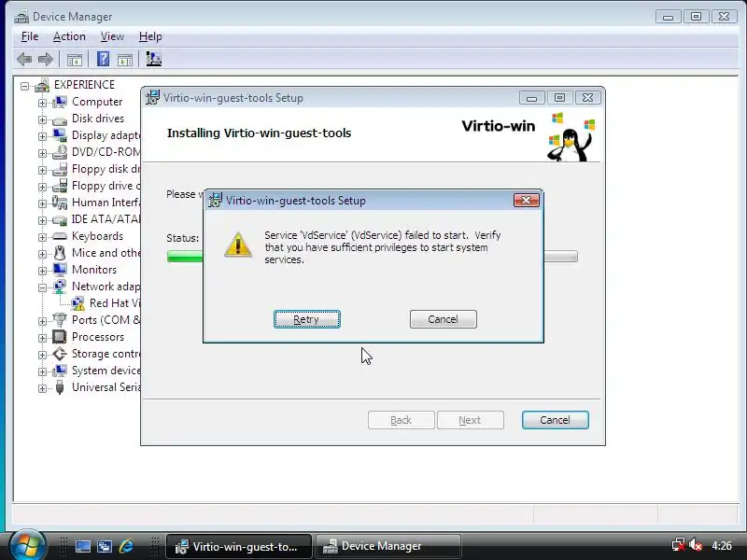Select the Display adapters category icon
The image size is (747, 560).
tap(60, 135)
